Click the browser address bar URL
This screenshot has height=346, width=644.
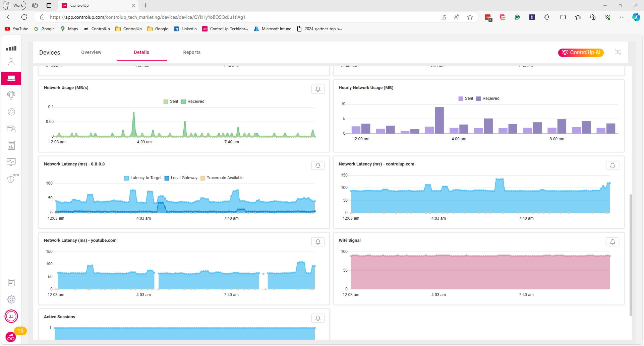(148, 17)
